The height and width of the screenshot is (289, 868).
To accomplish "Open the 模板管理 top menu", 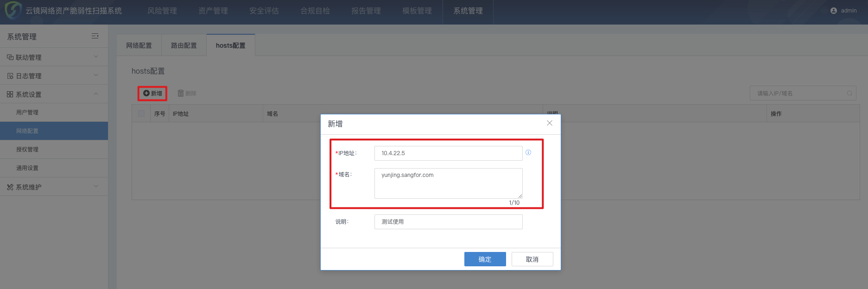I will coord(417,11).
